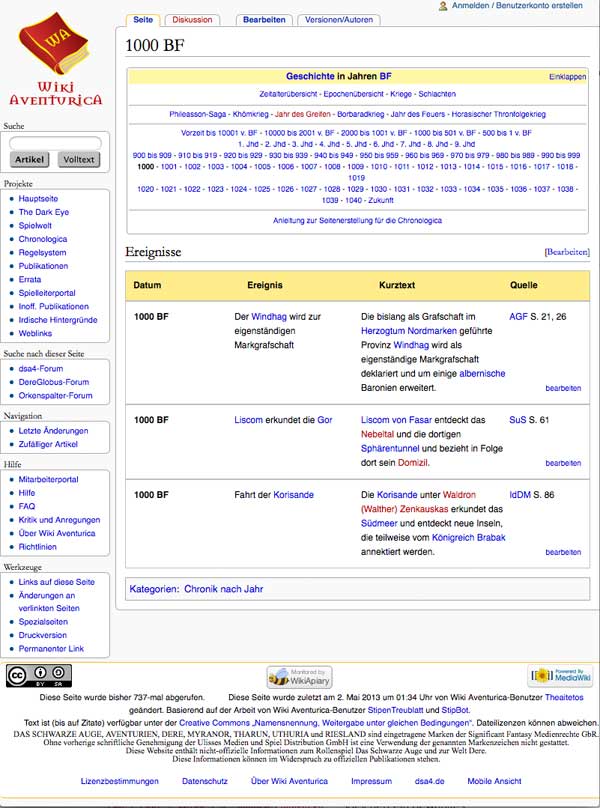This screenshot has height=808, width=600.
Task: Click the Artikel search button
Action: coord(29,159)
